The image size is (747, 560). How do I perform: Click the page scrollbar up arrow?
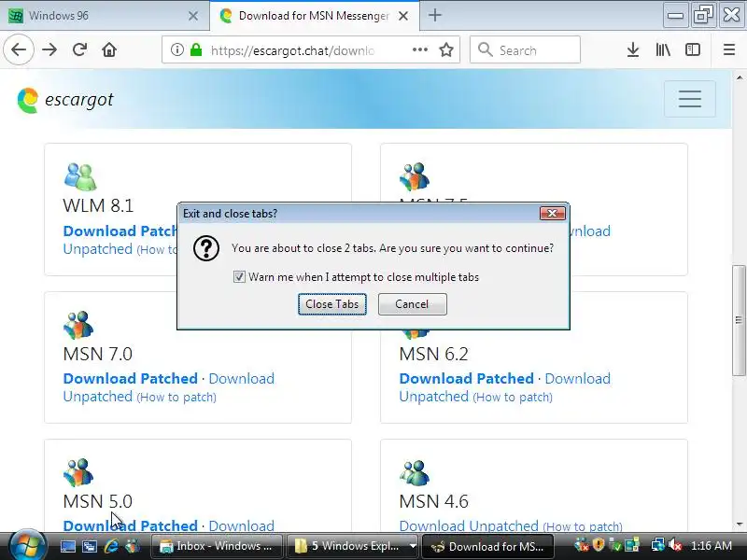click(x=739, y=77)
